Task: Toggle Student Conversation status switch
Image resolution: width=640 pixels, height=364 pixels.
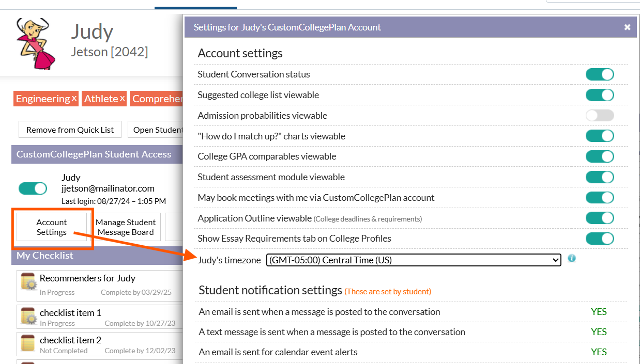Action: (600, 74)
